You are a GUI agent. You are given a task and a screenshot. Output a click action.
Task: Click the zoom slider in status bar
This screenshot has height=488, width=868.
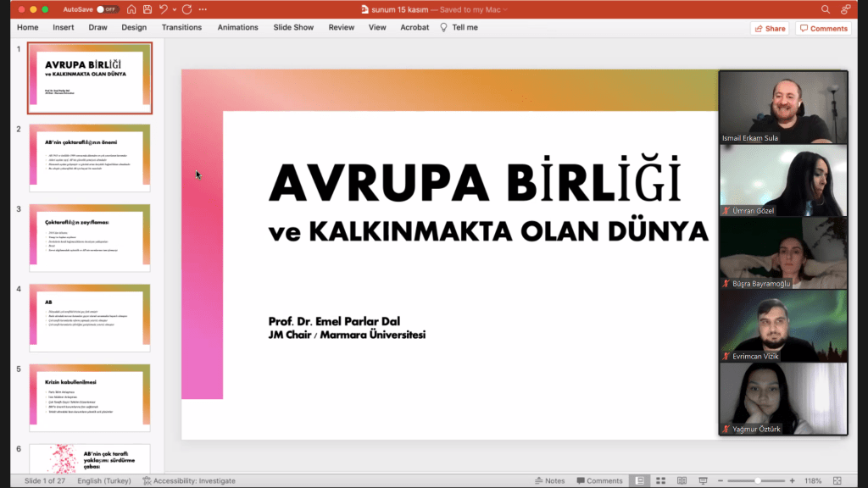tap(757, 480)
